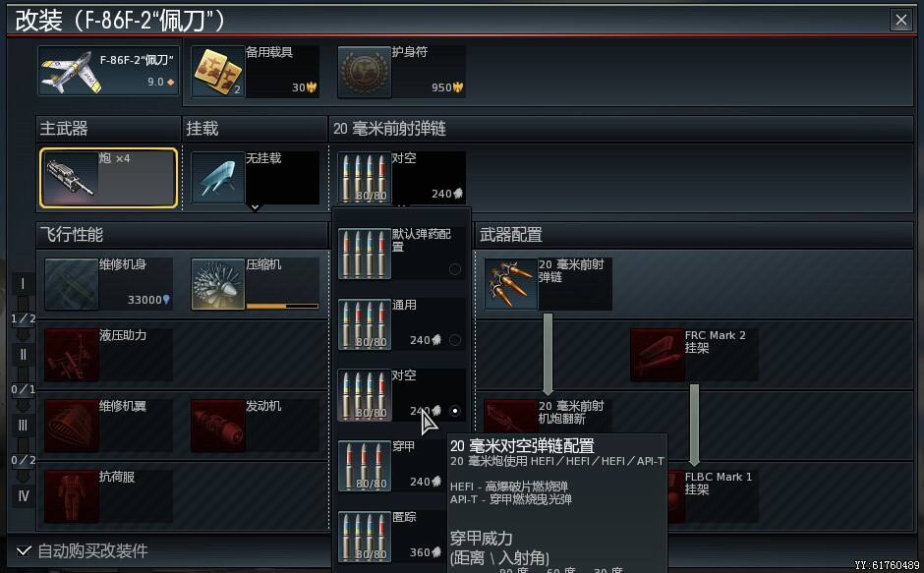Select the 抗荷服 G-suit modification icon
924x573 pixels.
point(72,495)
